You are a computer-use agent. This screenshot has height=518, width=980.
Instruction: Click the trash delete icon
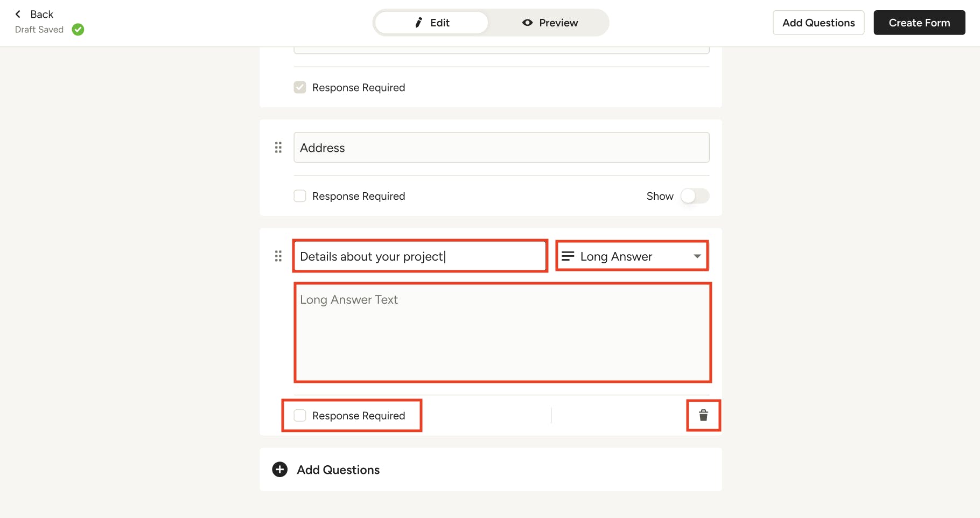[x=703, y=415]
